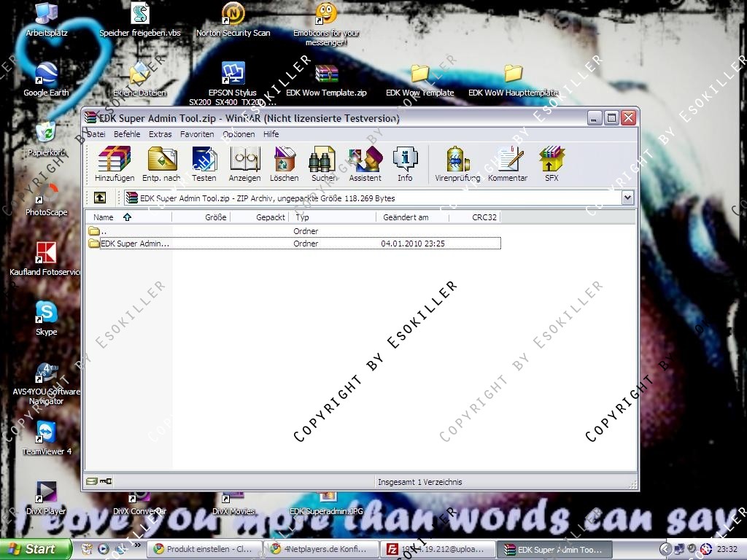
Task: Open Arbeitsplatz desktop icon
Action: (46, 20)
